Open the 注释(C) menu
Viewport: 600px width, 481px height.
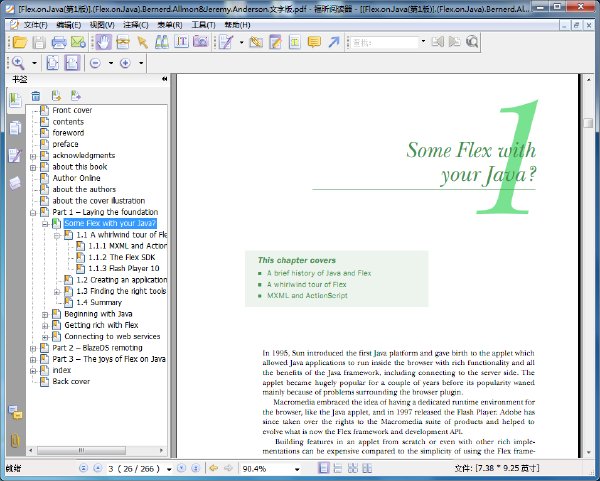(x=135, y=25)
